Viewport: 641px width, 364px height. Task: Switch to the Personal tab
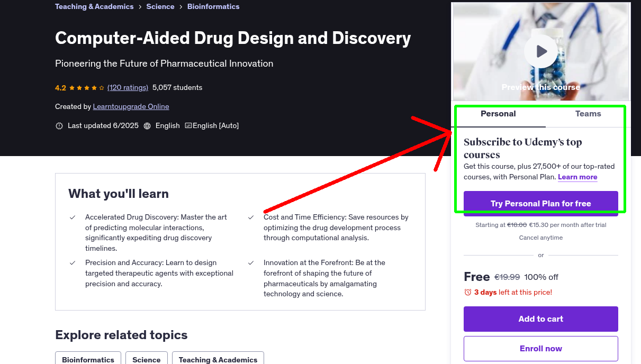point(498,114)
